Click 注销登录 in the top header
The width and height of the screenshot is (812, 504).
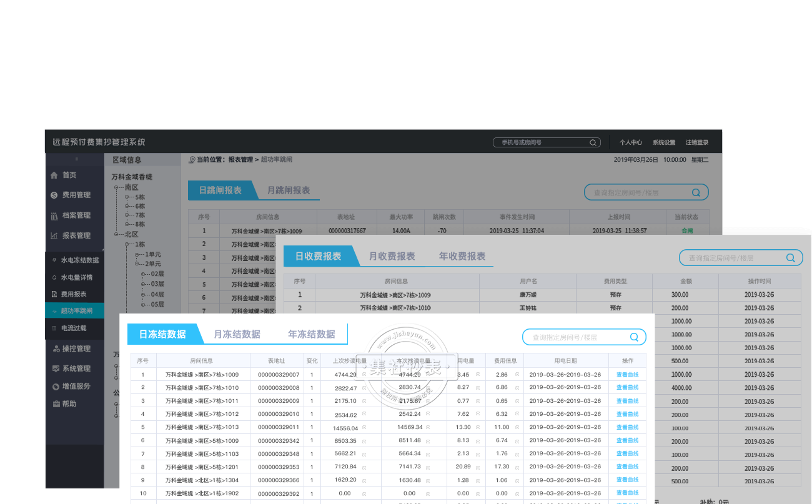point(697,142)
